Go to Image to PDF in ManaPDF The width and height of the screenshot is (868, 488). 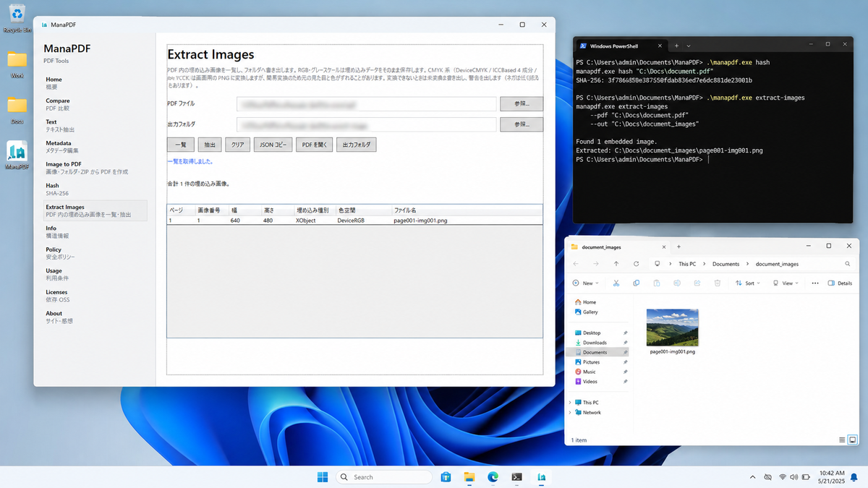pyautogui.click(x=95, y=168)
